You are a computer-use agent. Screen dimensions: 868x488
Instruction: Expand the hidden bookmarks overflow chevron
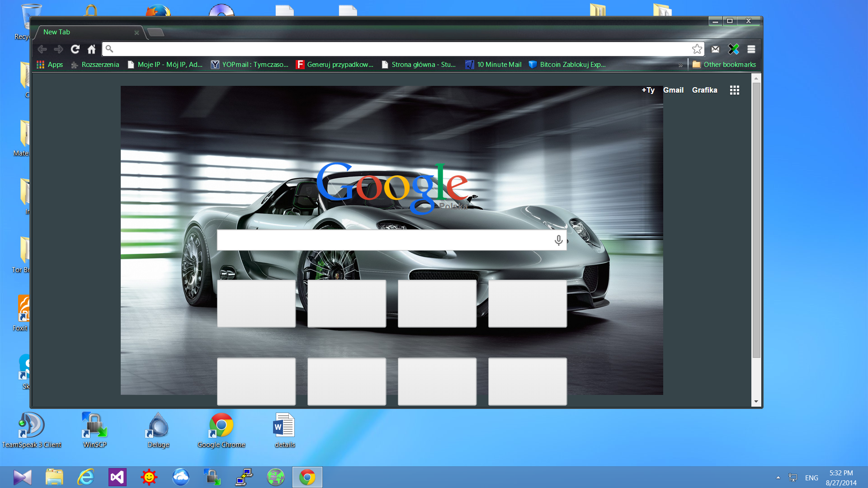click(680, 65)
